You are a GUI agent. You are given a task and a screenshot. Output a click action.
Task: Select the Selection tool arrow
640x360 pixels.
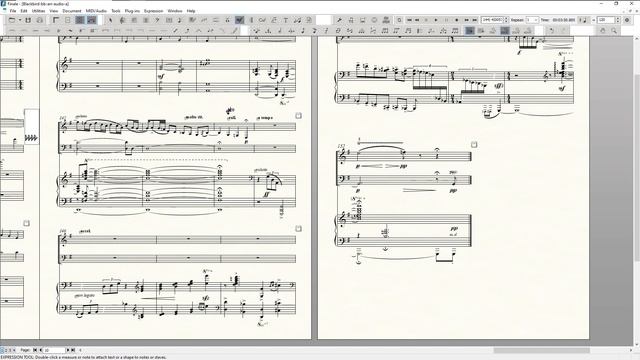(110, 20)
